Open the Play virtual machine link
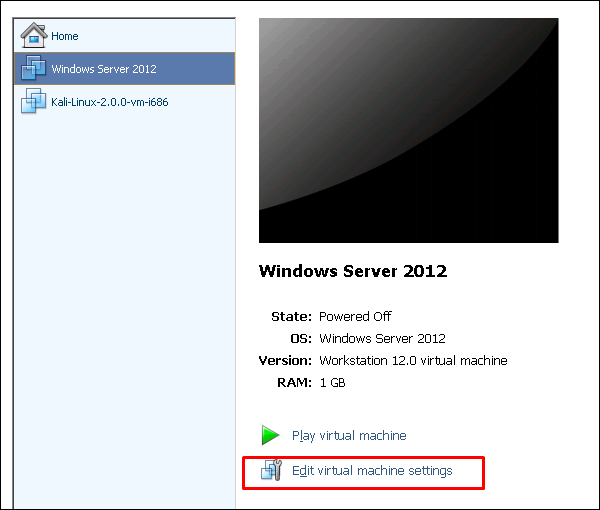600x510 pixels. pyautogui.click(x=349, y=436)
